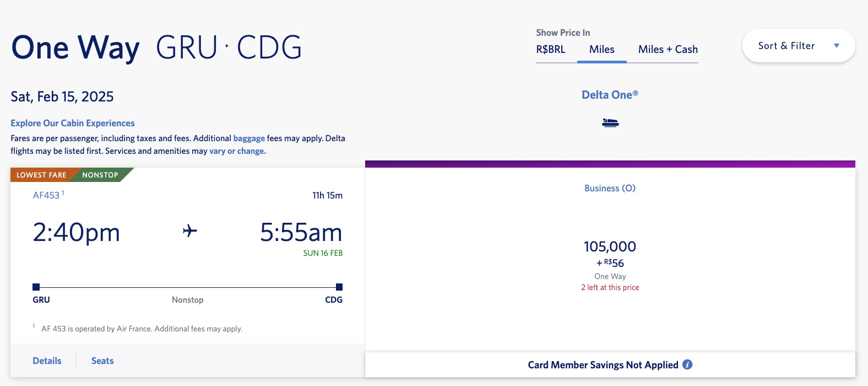Open Explore Our Cabin Experiences link
The width and height of the screenshot is (868, 386).
coord(73,123)
